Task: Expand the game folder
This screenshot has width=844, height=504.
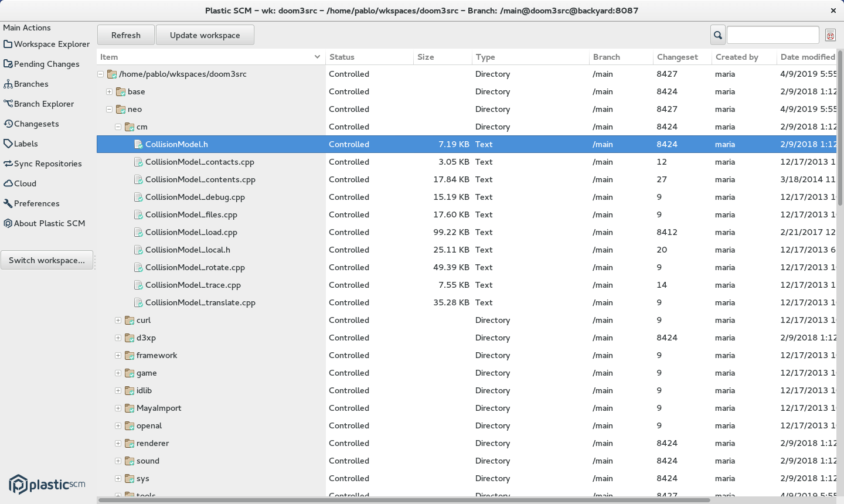Action: pos(118,373)
